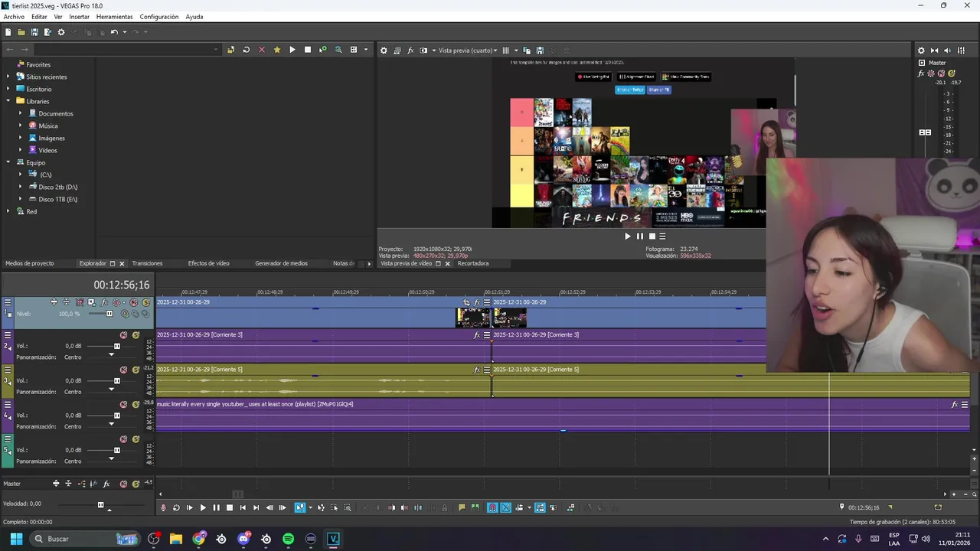Add folder to Favorites with the star icon
980x551 pixels.
click(x=277, y=50)
